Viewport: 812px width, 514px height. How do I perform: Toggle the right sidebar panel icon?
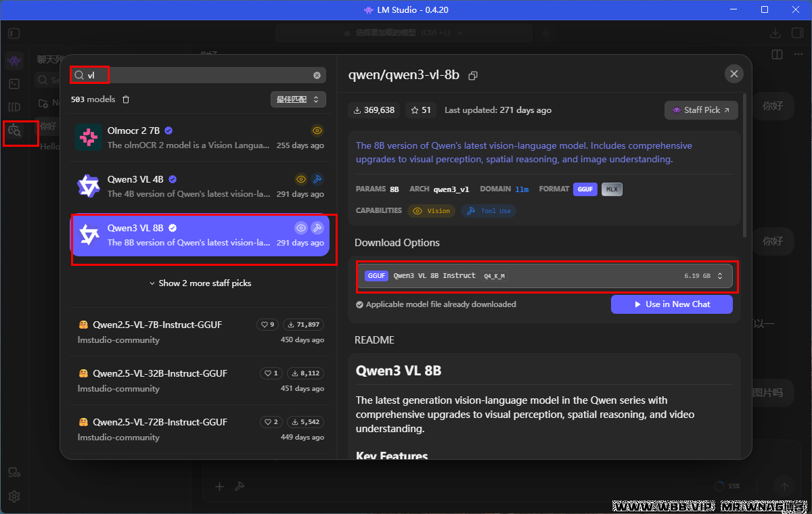tap(796, 32)
